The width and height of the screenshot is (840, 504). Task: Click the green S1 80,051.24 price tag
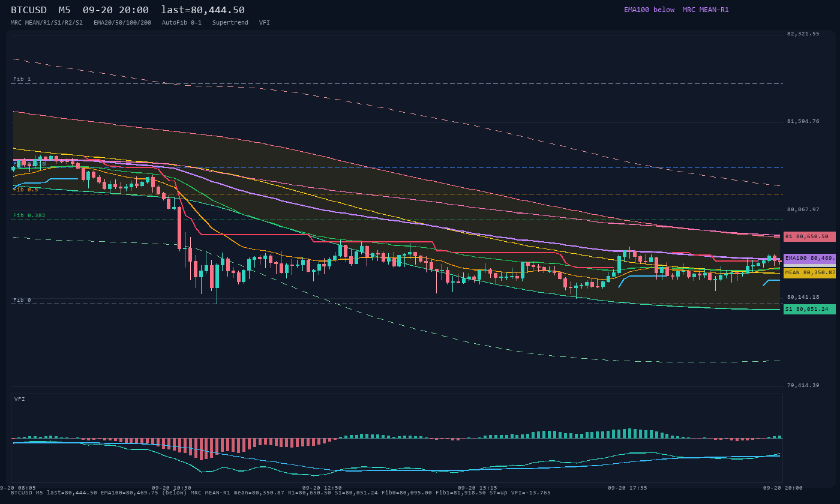(x=809, y=309)
